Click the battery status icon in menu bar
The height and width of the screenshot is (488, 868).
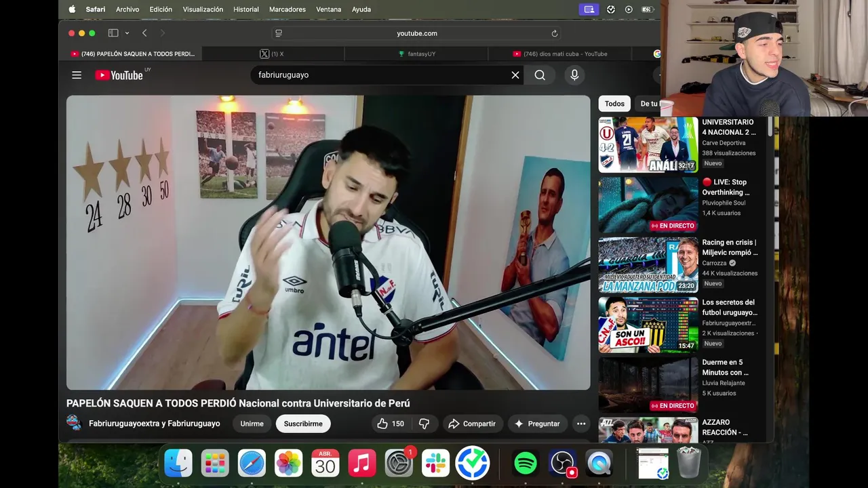click(x=647, y=9)
